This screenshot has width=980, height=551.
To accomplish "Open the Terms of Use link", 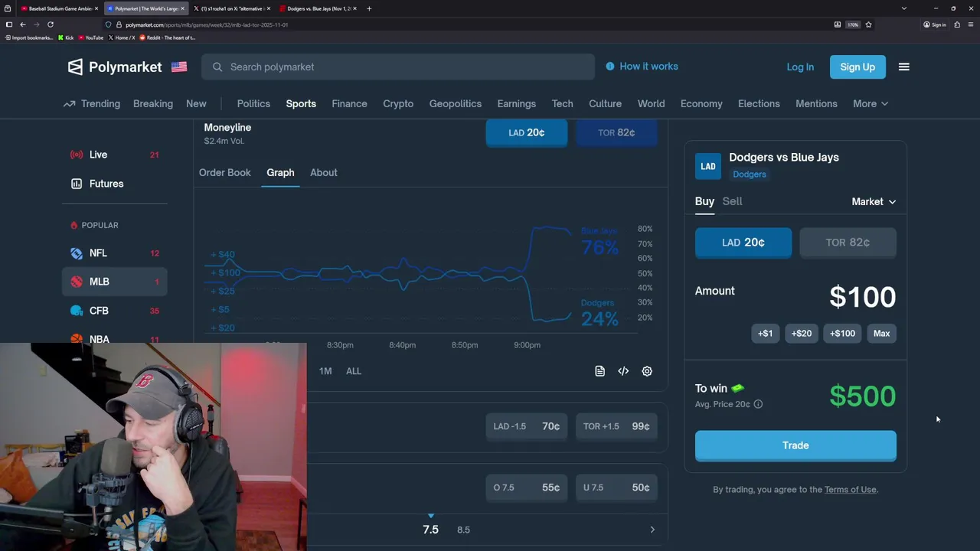I will pyautogui.click(x=850, y=490).
